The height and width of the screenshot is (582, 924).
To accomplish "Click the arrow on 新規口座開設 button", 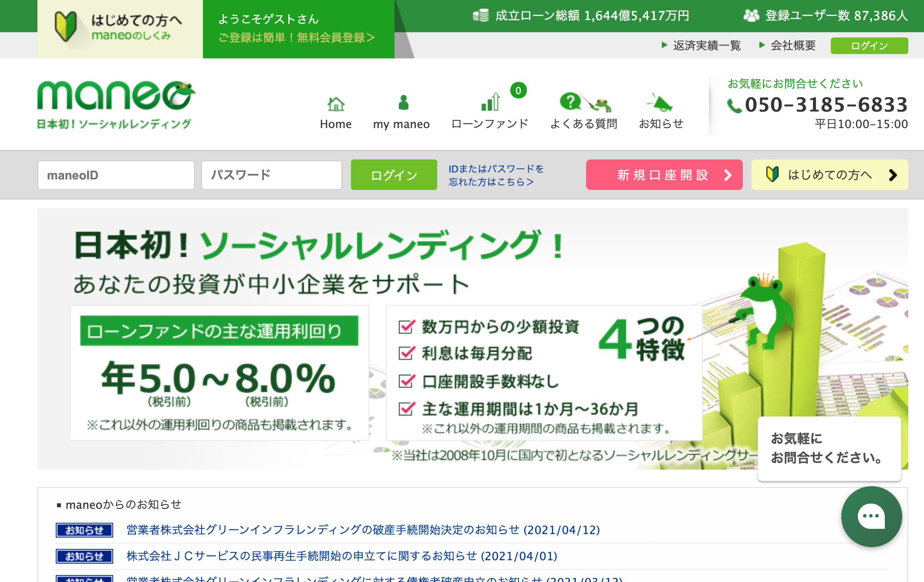I will point(728,175).
